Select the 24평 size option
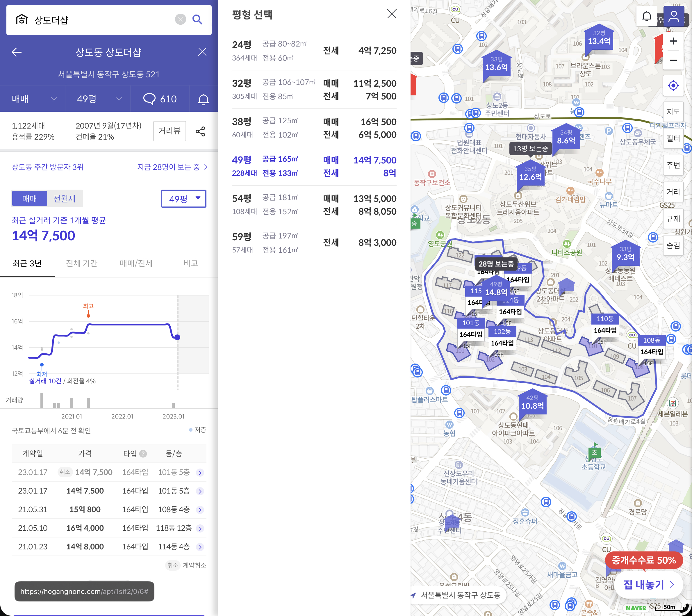This screenshot has width=692, height=616. click(314, 51)
